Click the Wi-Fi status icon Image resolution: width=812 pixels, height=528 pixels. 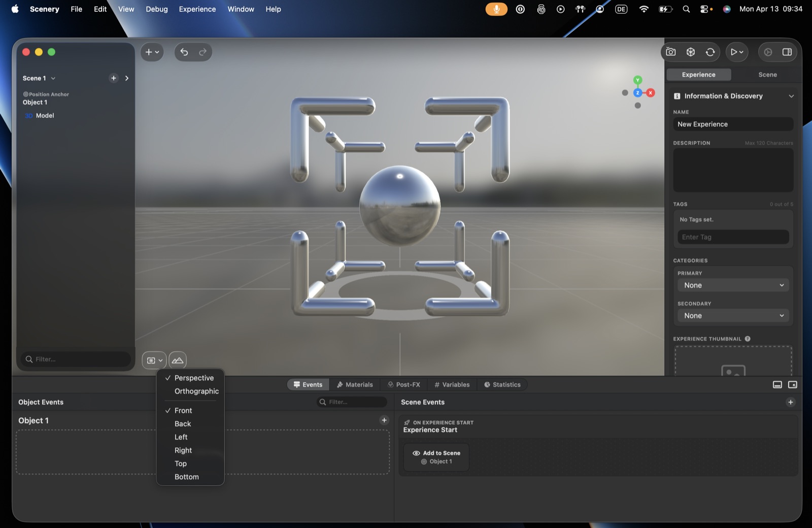(644, 9)
